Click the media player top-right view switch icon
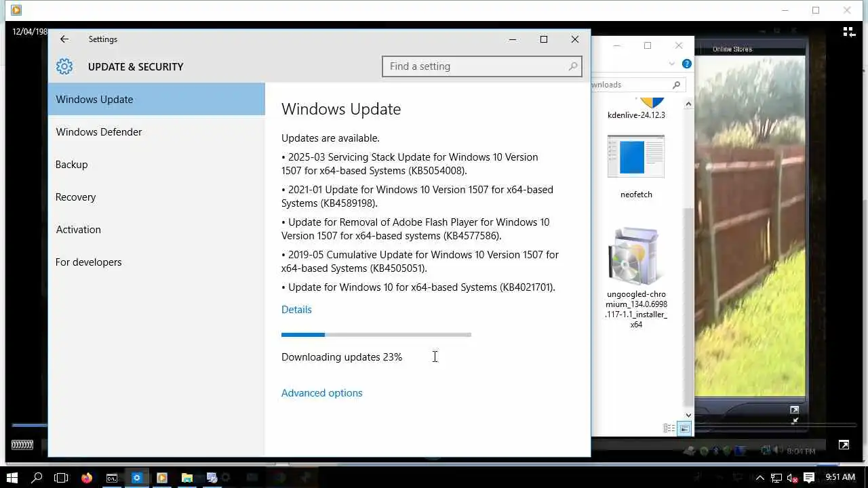The height and width of the screenshot is (488, 868). click(x=849, y=32)
